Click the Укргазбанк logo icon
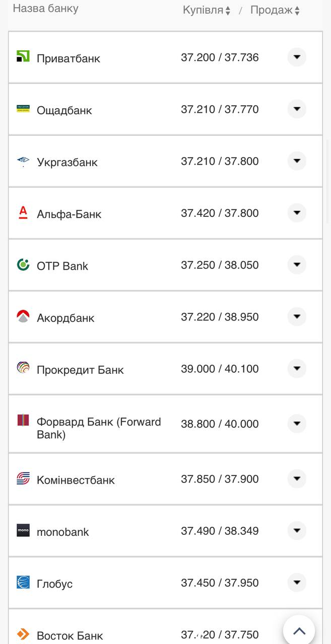 point(23,161)
